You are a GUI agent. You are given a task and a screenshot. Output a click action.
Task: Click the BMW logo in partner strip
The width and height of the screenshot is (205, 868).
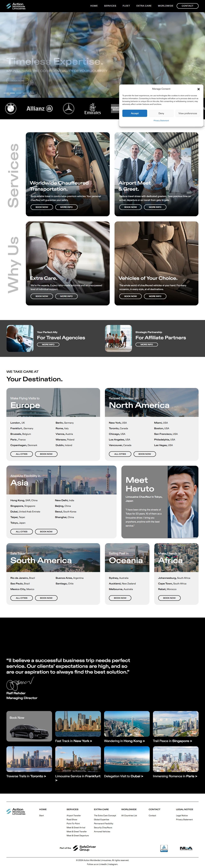(x=11, y=109)
